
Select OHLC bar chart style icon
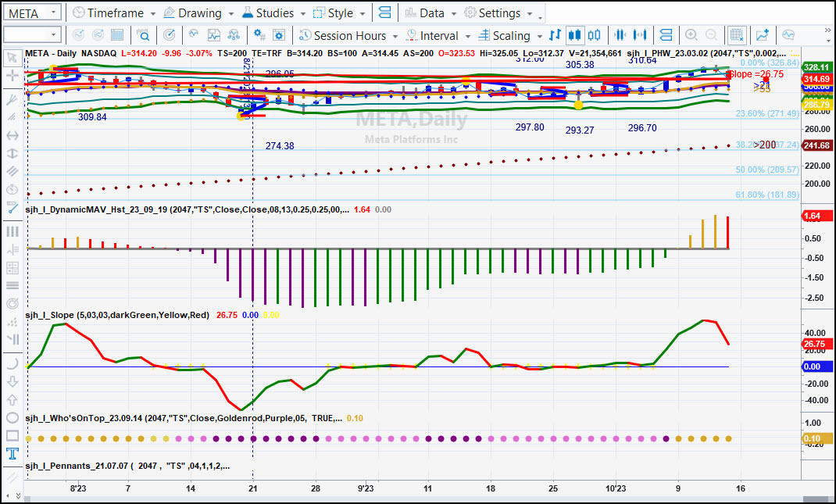click(555, 35)
